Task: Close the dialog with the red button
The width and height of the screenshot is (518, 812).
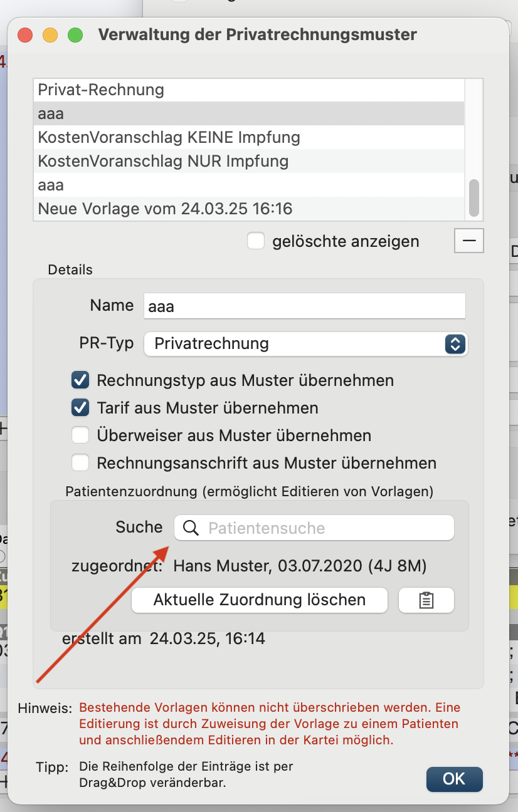Action: 25,35
